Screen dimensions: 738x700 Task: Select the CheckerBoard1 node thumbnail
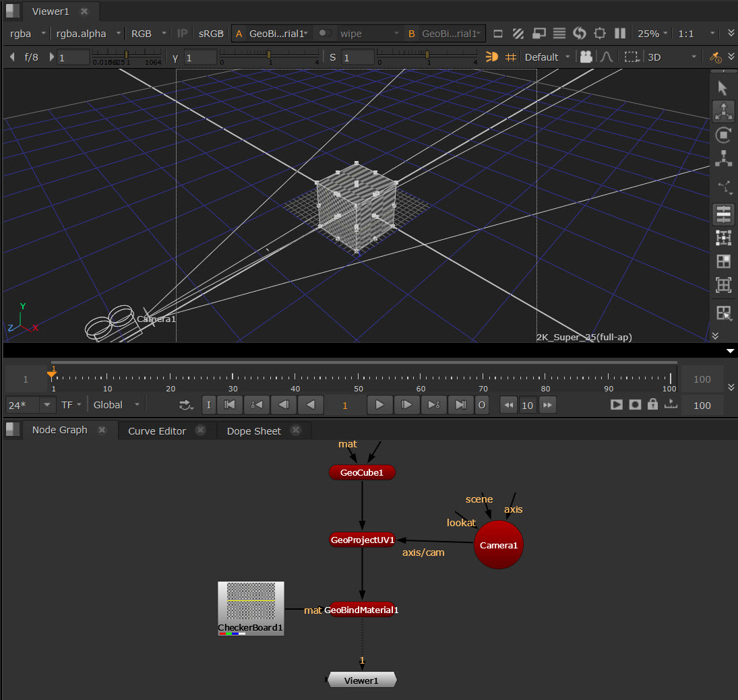(251, 604)
